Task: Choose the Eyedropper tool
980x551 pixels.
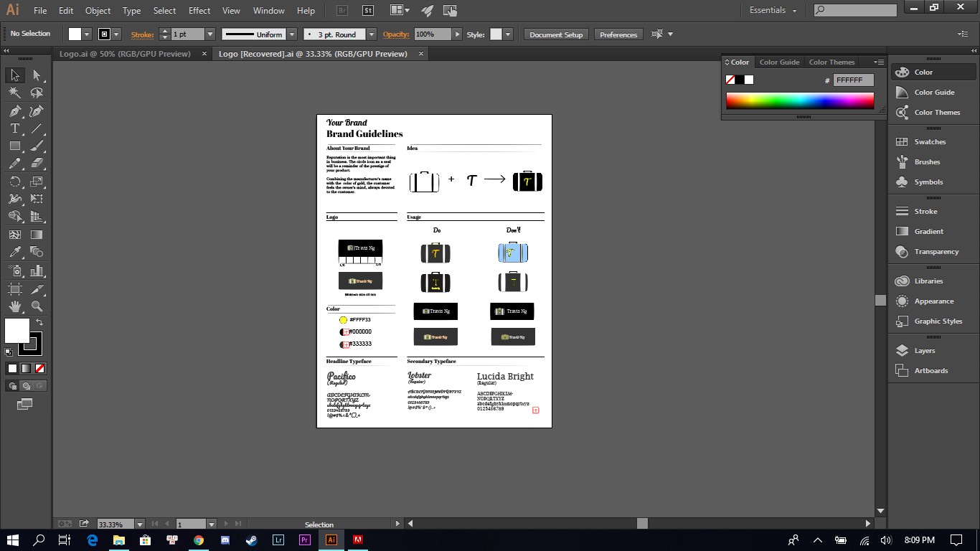Action: (15, 252)
